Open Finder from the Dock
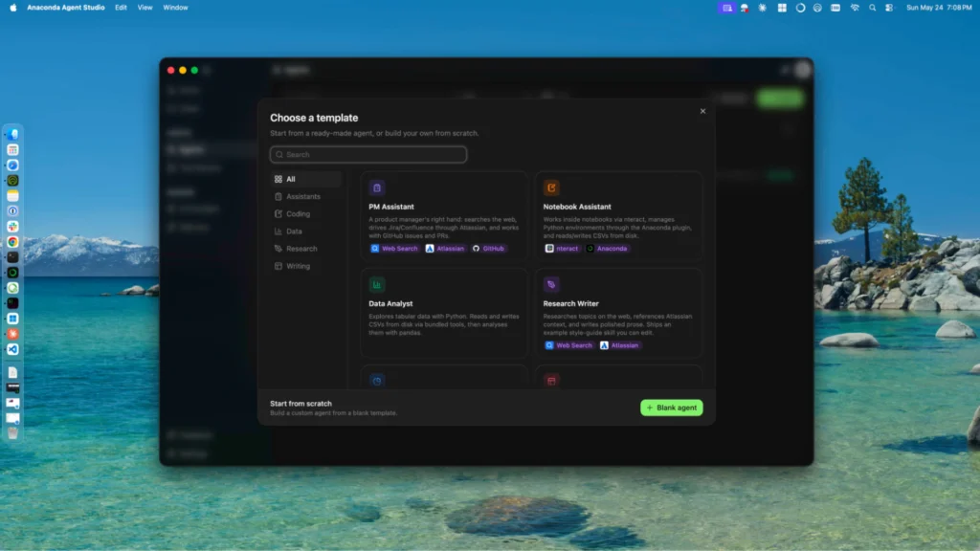Image resolution: width=980 pixels, height=551 pixels. 12,134
